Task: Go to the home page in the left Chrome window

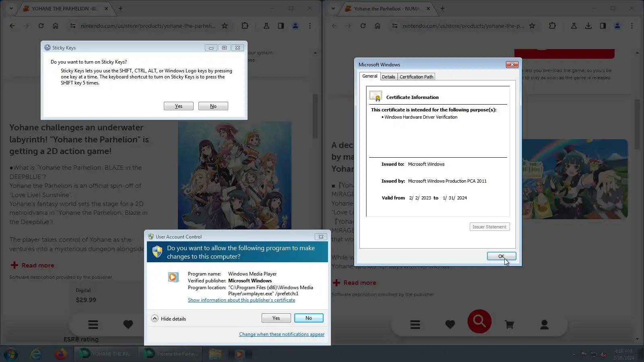Action: (56, 26)
